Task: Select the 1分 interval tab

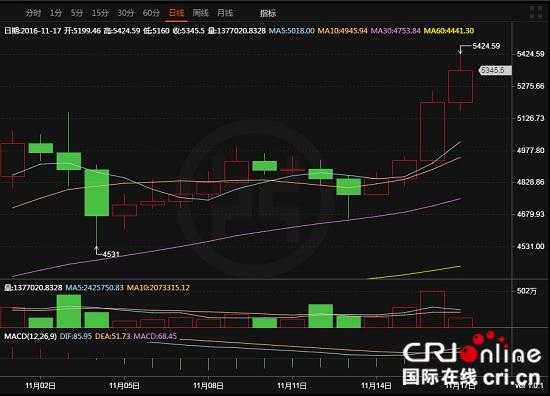Action: coord(56,13)
